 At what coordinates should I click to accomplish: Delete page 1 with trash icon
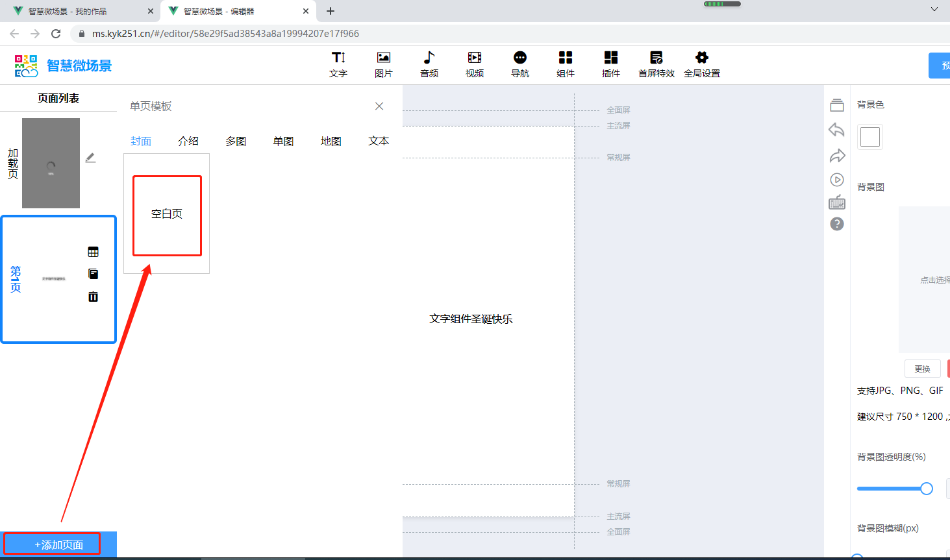point(93,297)
